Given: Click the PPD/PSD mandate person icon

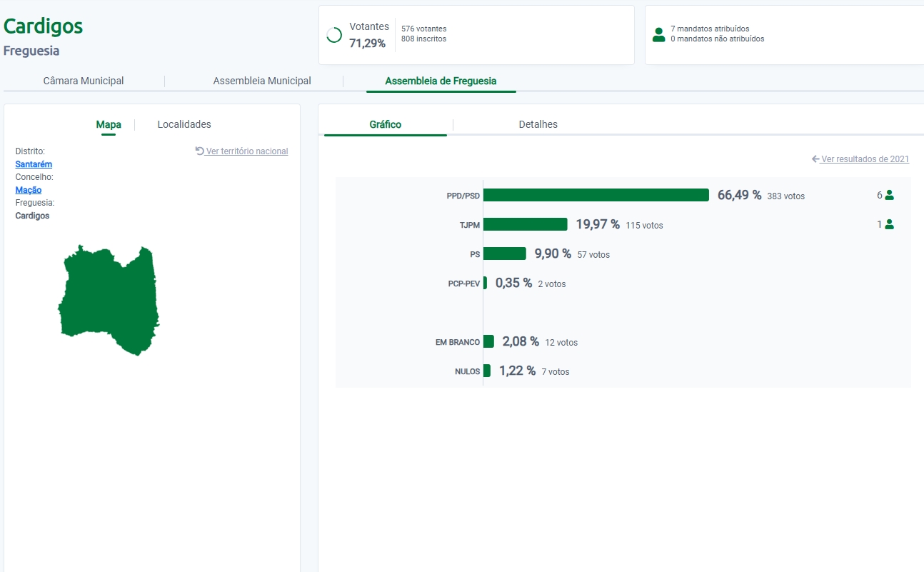Looking at the screenshot, I should click(889, 195).
